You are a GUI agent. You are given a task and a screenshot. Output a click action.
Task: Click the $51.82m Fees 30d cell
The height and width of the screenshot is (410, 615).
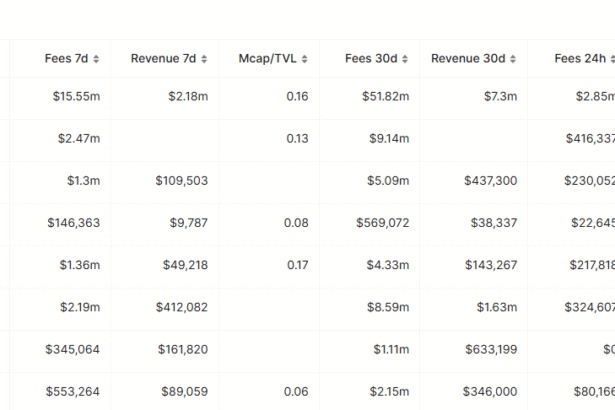pos(385,97)
